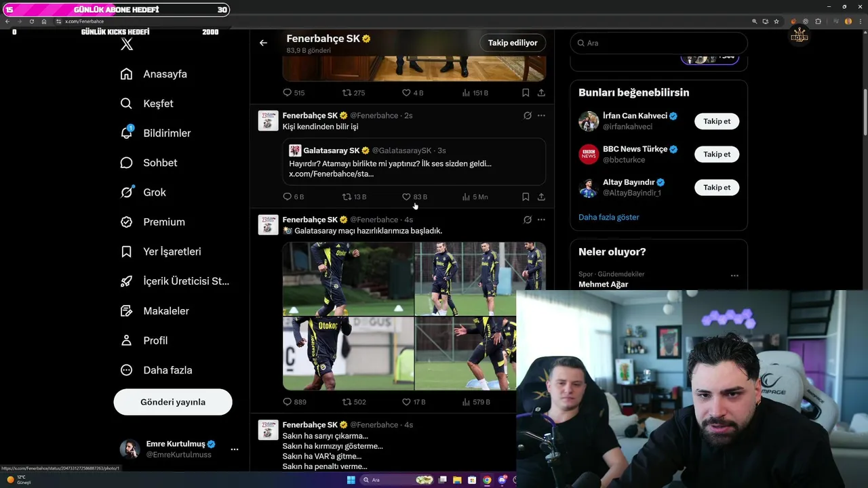Open bottom-left Otokoç jersey training photo
The image size is (868, 488).
coord(348,354)
